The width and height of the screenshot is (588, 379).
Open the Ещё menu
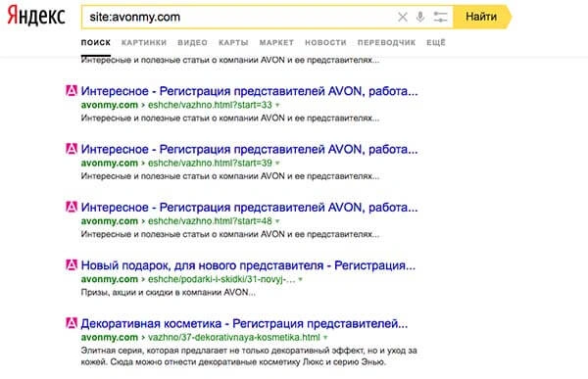(436, 43)
